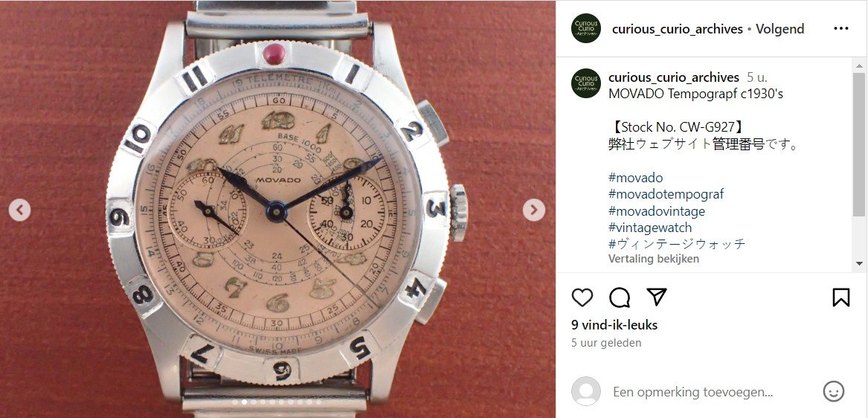Image resolution: width=868 pixels, height=418 pixels.
Task: Open emoji picker smiley icon
Action: click(x=834, y=391)
